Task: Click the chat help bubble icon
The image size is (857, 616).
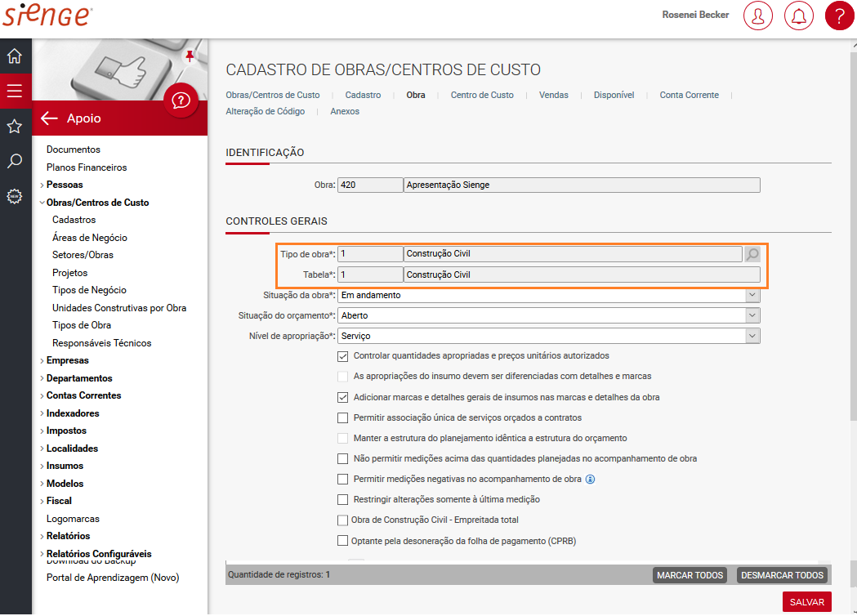Action: (x=181, y=100)
